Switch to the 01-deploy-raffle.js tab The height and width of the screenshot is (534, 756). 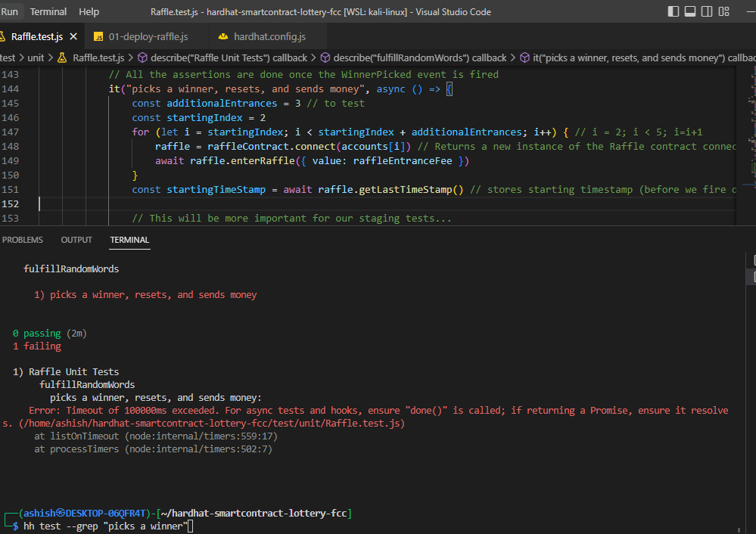148,36
